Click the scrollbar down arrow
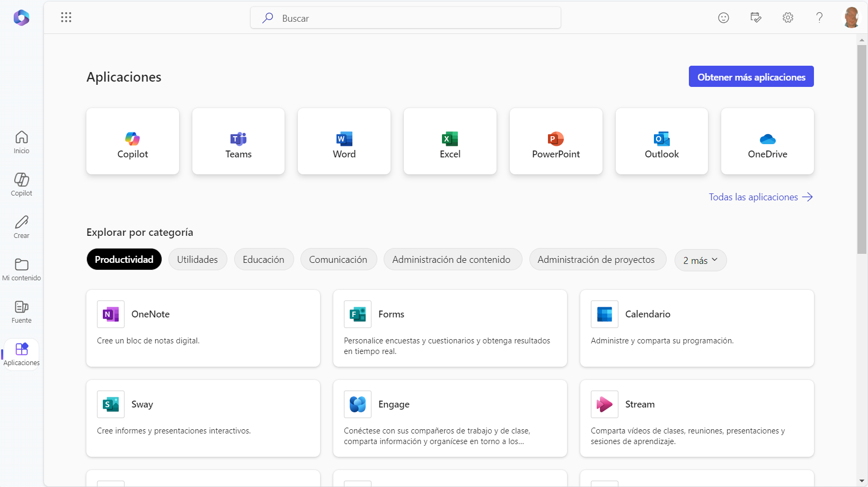This screenshot has height=487, width=868. pyautogui.click(x=862, y=481)
